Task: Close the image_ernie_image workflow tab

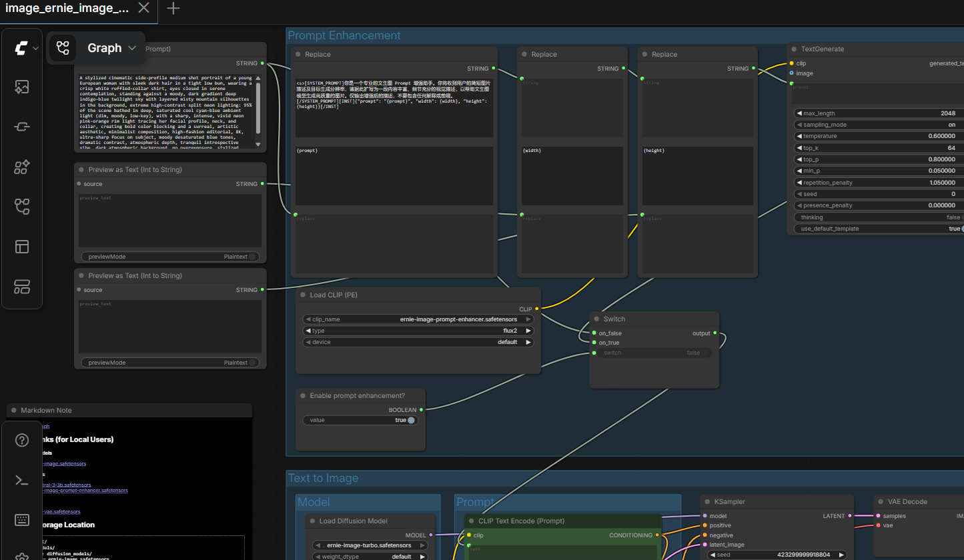Action: click(143, 8)
